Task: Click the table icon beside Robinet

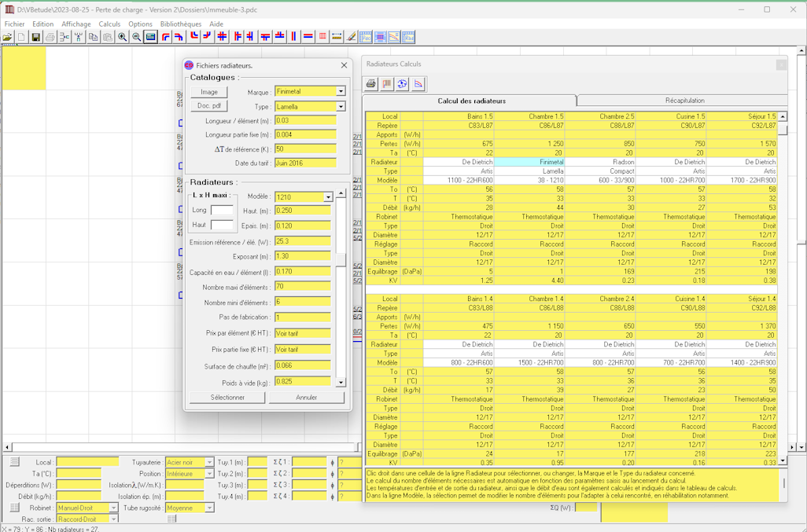Action: (x=14, y=508)
